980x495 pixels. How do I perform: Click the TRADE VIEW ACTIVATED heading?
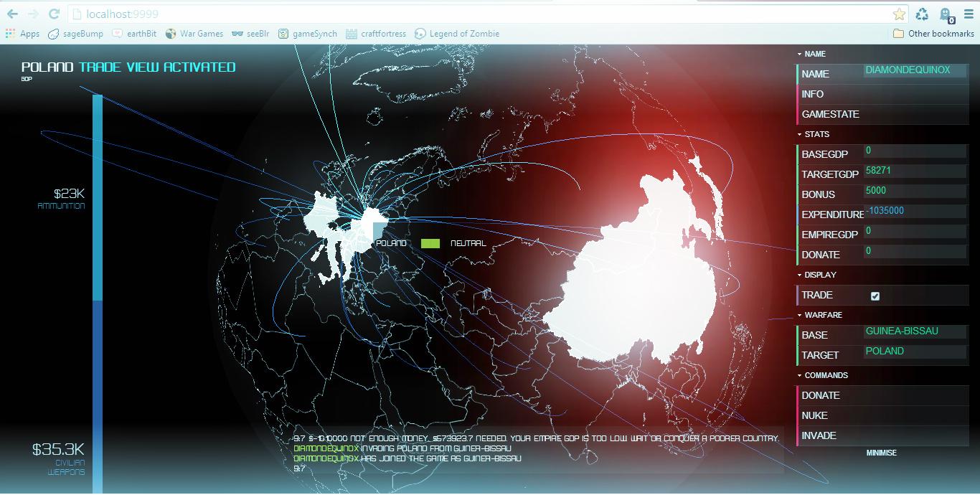click(157, 67)
